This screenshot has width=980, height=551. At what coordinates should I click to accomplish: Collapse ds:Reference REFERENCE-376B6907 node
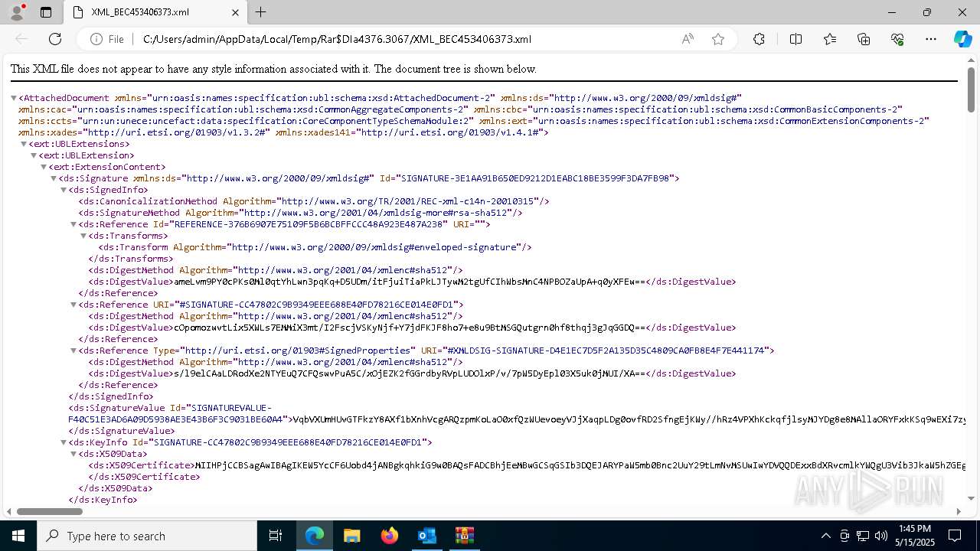[73, 224]
